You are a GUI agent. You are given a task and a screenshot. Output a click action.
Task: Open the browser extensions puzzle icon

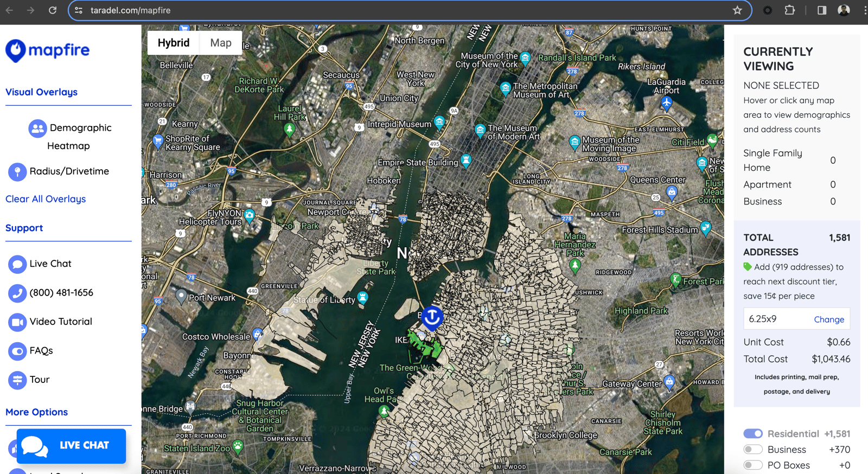790,10
